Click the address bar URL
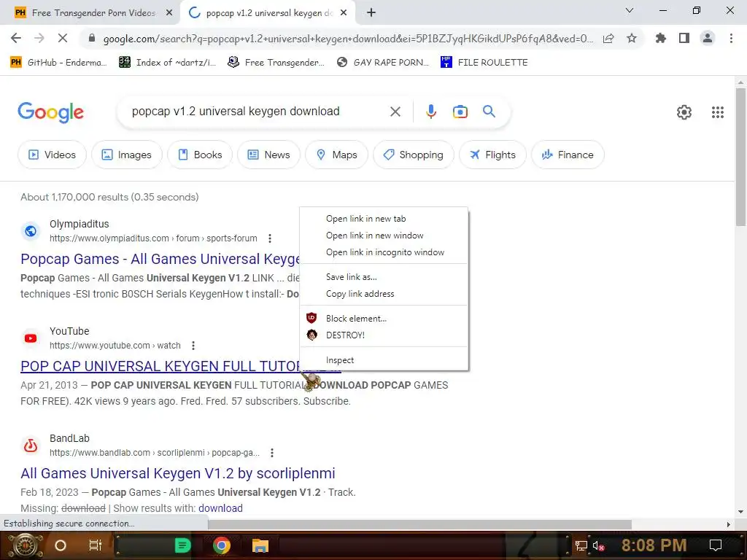This screenshot has width=747, height=560. coord(348,39)
